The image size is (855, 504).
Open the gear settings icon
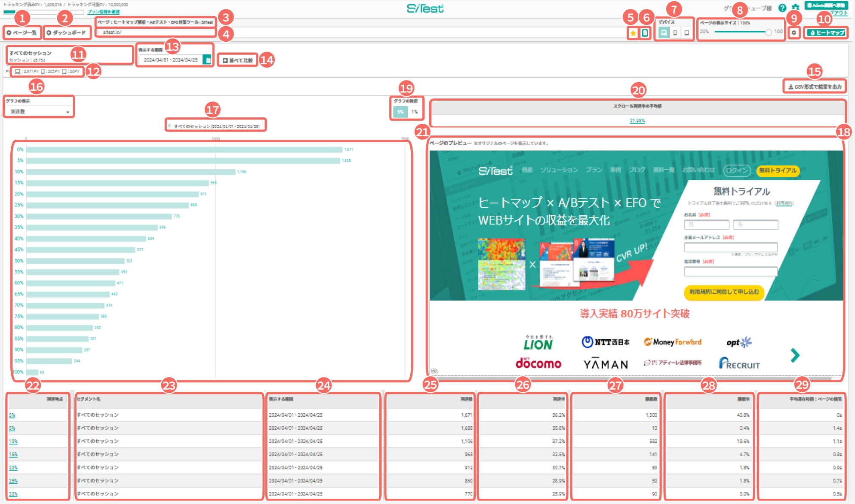(x=794, y=33)
